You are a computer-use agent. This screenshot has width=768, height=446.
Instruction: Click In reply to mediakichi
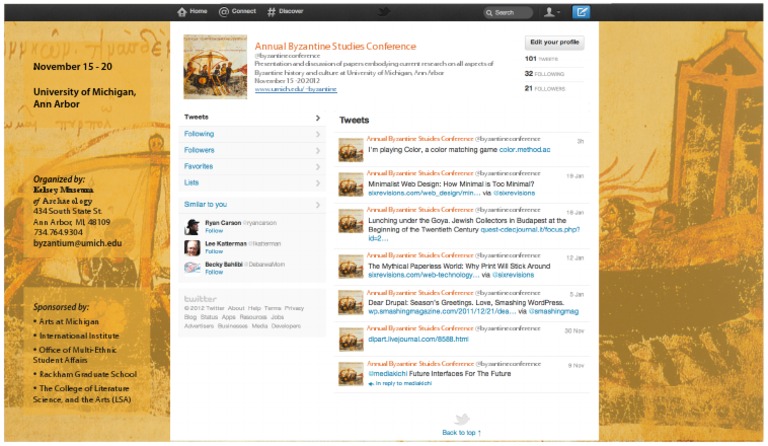[404, 384]
